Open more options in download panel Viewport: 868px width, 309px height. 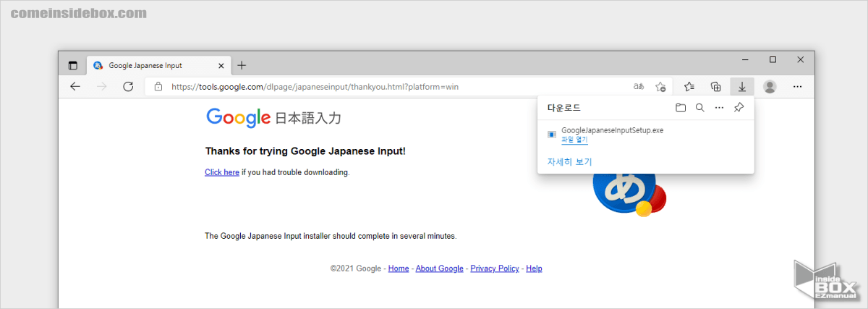pos(719,107)
